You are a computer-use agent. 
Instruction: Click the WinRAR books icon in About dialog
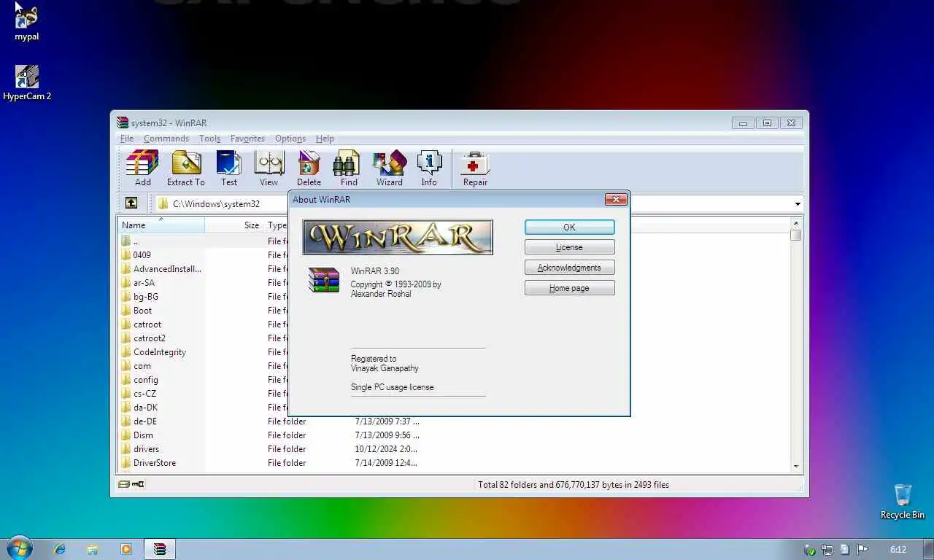324,280
